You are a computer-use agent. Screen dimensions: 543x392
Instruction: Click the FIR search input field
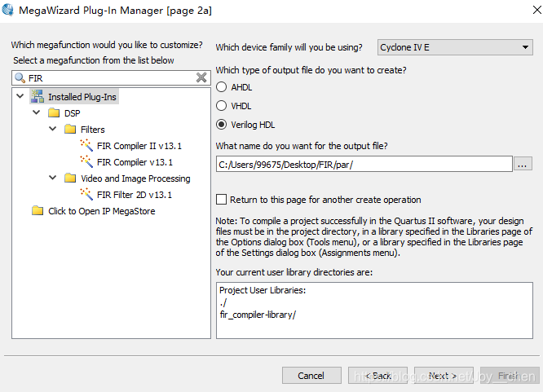coord(111,78)
